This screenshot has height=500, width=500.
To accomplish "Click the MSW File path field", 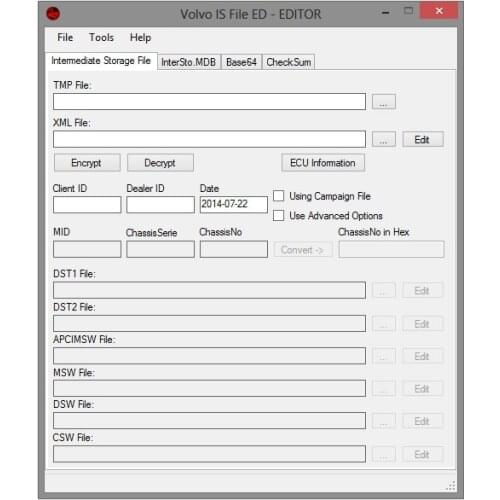I will click(x=209, y=388).
